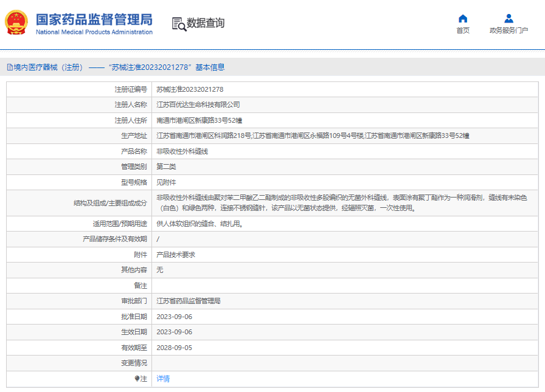Select the value 非吸收性外科缝线 in 产品名称 row
The width and height of the screenshot is (545, 392).
pyautogui.click(x=182, y=151)
